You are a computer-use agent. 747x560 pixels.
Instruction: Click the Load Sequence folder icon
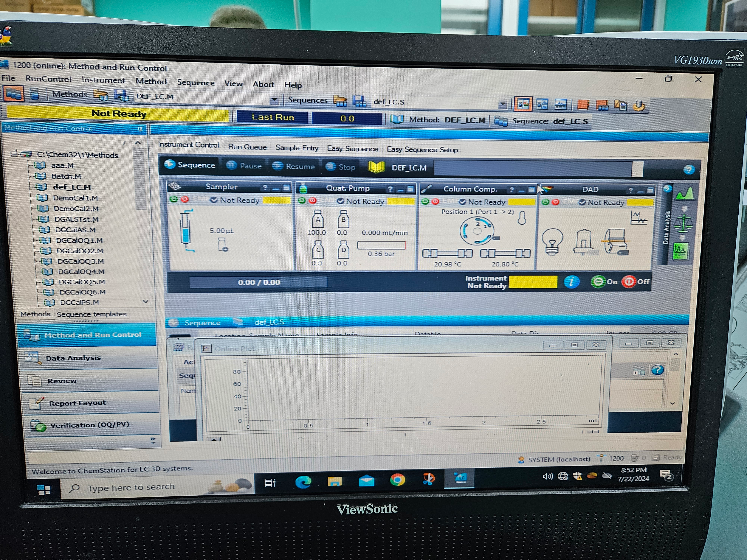(340, 101)
